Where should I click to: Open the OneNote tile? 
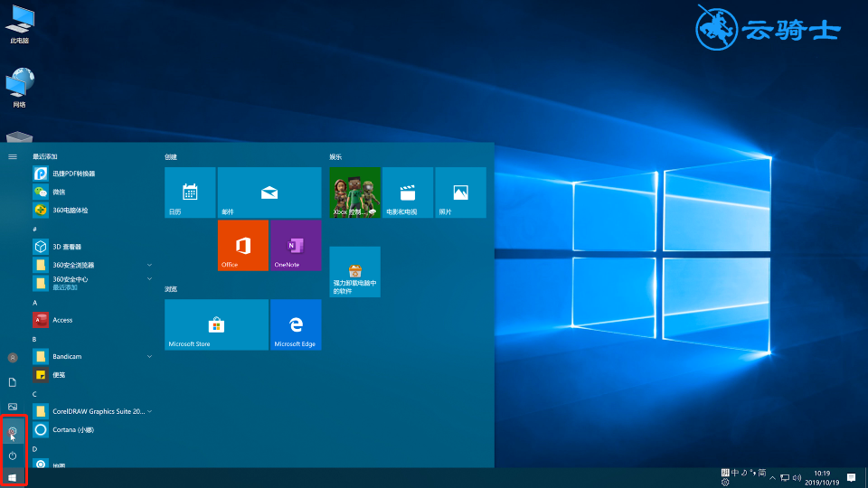(x=296, y=245)
